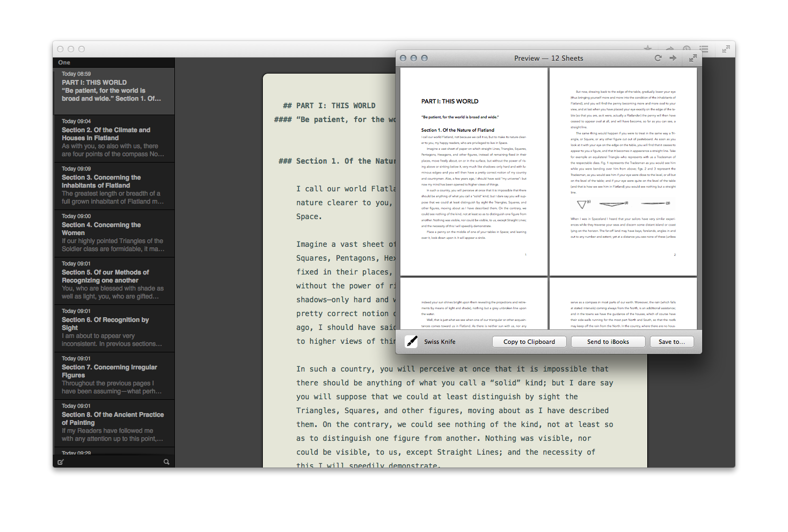This screenshot has width=788, height=532.
Task: Open Section 2. Of the Climate and Houses sheet
Action: coord(114,138)
